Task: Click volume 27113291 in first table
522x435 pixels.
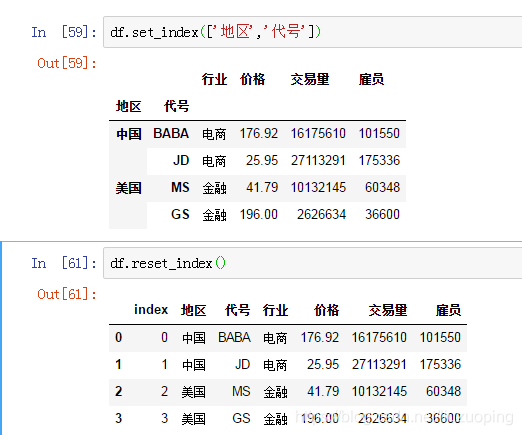Action: click(x=318, y=161)
